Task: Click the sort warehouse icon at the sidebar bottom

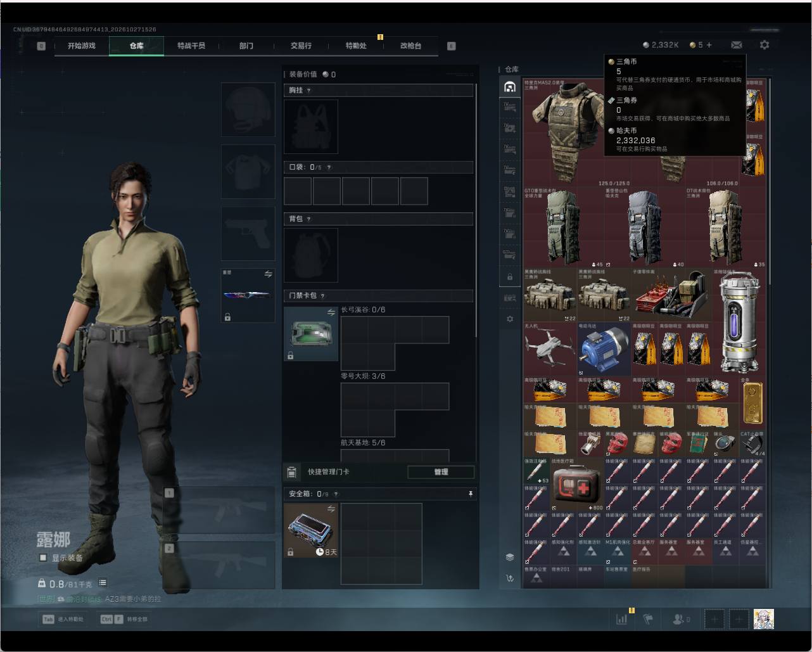Action: pyautogui.click(x=510, y=578)
